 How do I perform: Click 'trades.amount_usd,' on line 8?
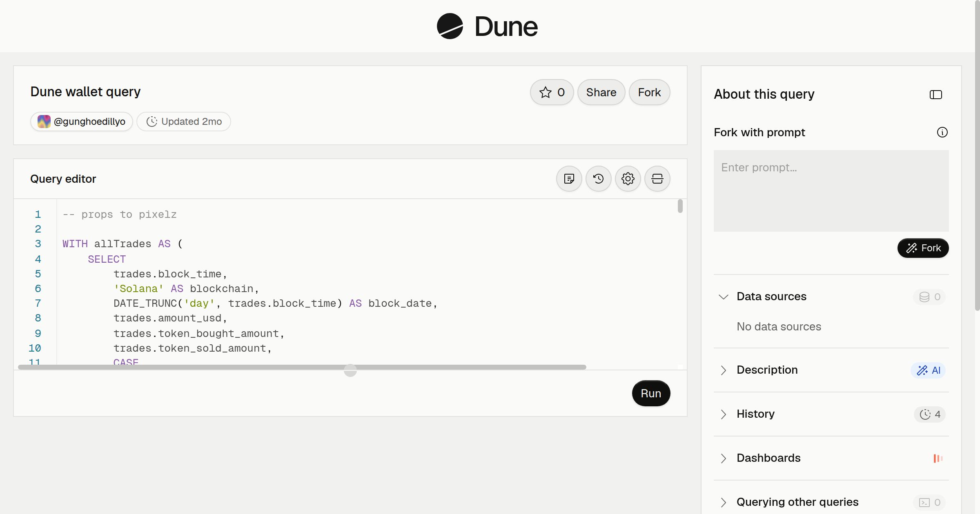click(x=170, y=318)
